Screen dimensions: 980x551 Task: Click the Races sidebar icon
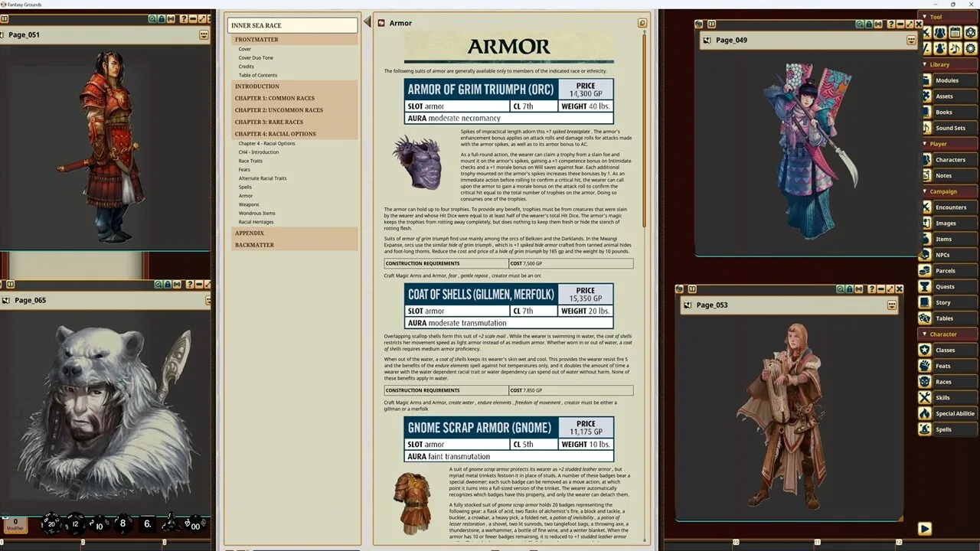coord(925,382)
